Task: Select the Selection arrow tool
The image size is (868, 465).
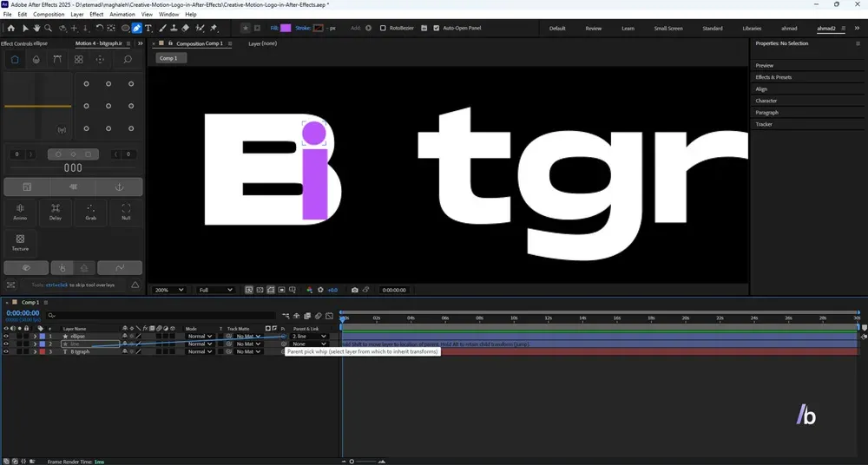Action: tap(25, 29)
